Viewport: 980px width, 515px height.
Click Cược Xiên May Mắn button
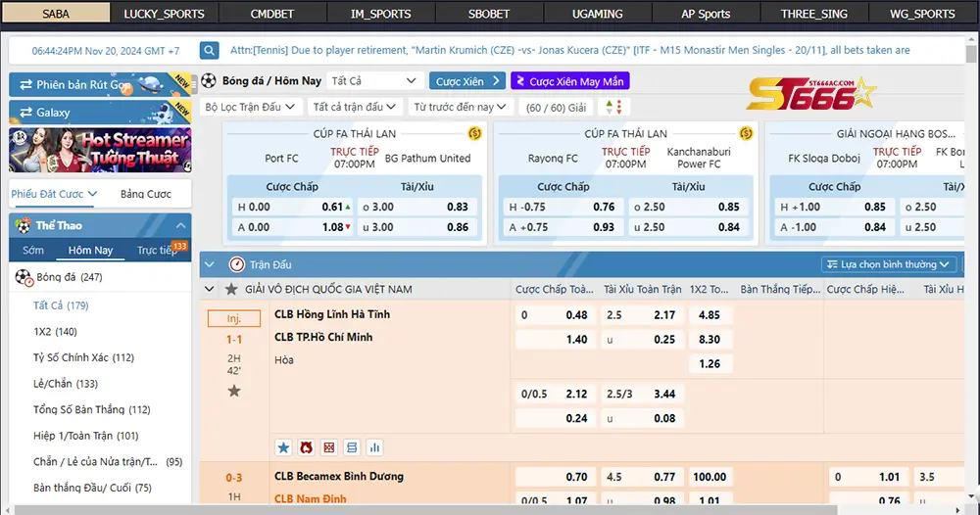pos(570,81)
